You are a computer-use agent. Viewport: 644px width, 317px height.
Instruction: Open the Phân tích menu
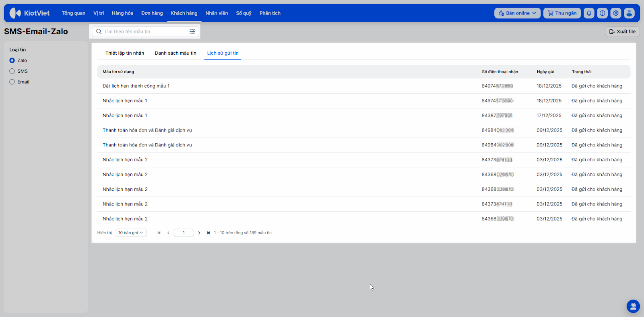270,13
